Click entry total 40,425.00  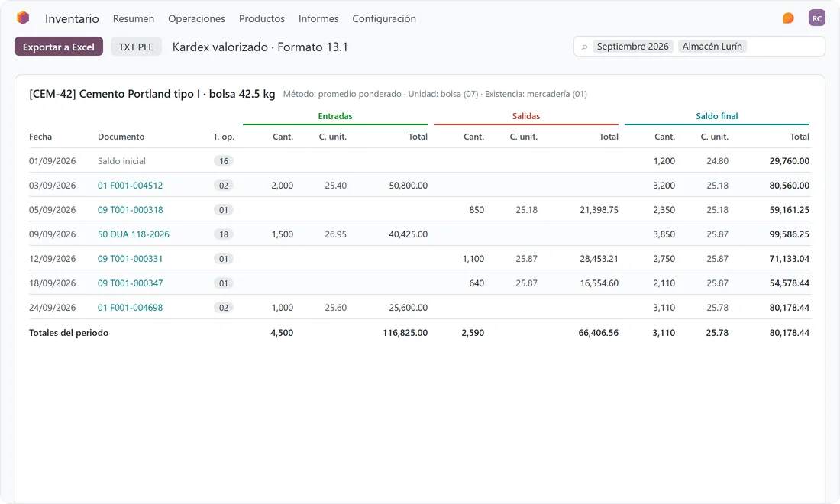409,234
